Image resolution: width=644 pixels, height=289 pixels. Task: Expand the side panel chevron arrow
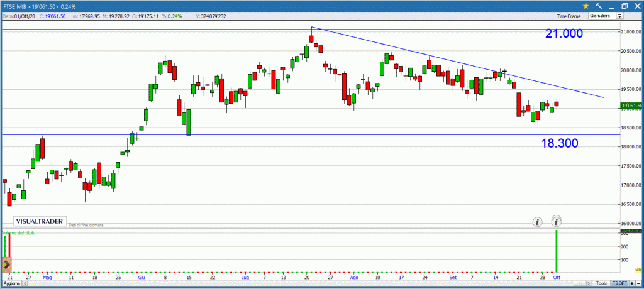6,264
